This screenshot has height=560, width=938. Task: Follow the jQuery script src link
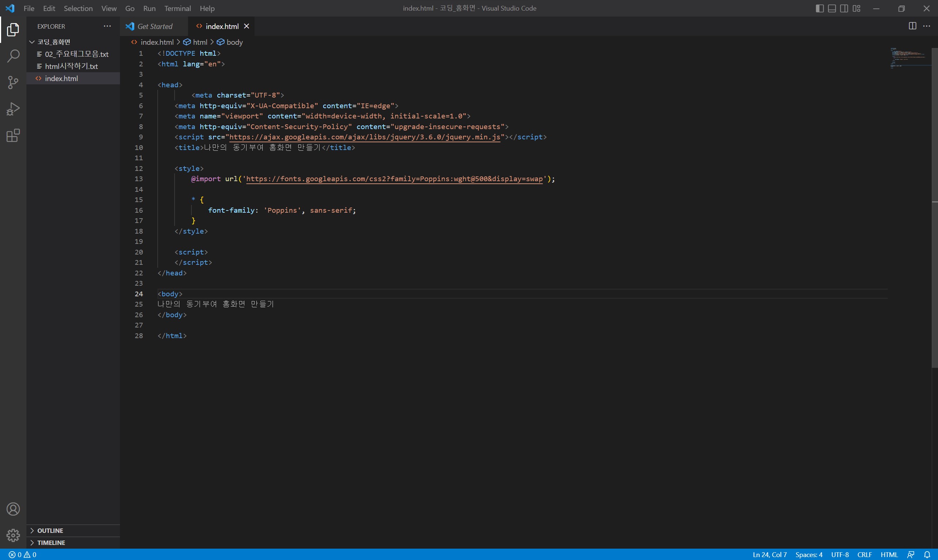click(365, 137)
